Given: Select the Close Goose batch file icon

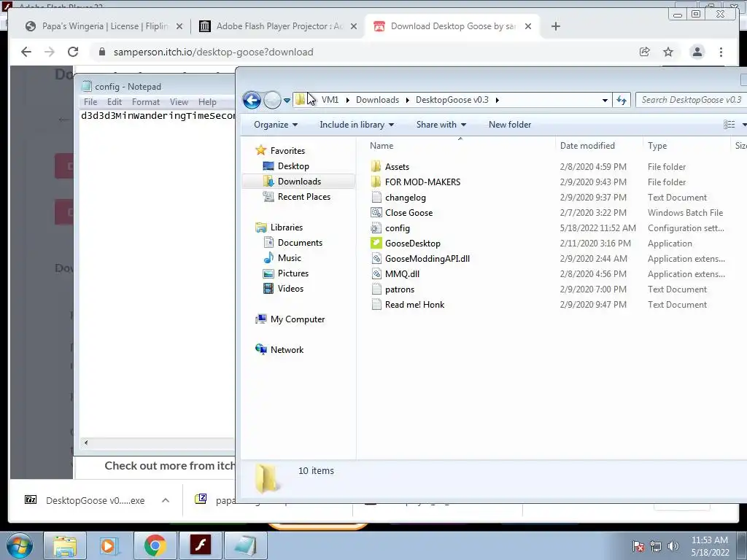Looking at the screenshot, I should (x=376, y=213).
